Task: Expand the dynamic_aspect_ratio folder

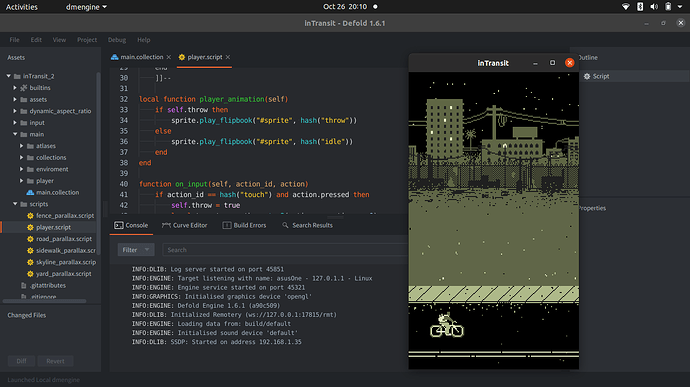Action: point(15,111)
